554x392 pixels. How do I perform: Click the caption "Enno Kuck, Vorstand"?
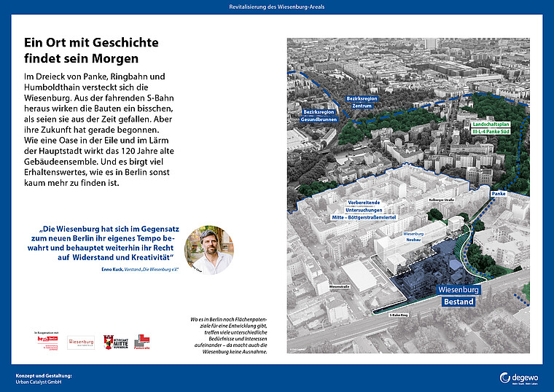point(140,269)
